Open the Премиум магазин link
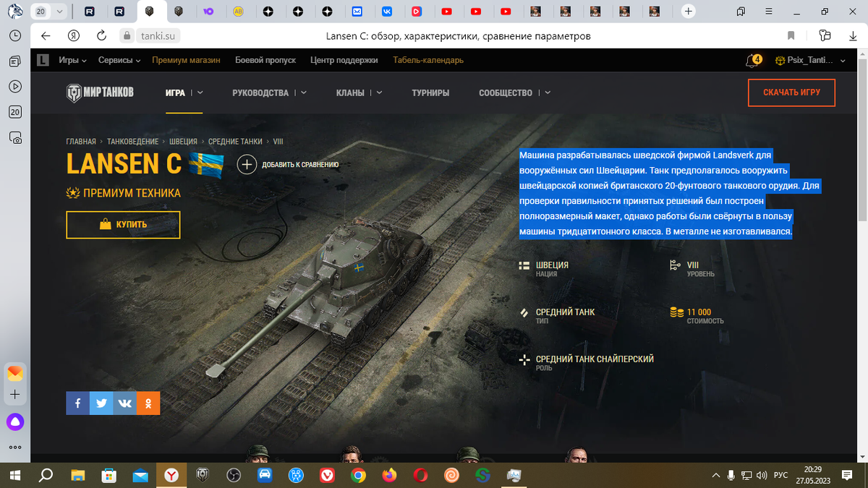868x488 pixels. point(186,61)
